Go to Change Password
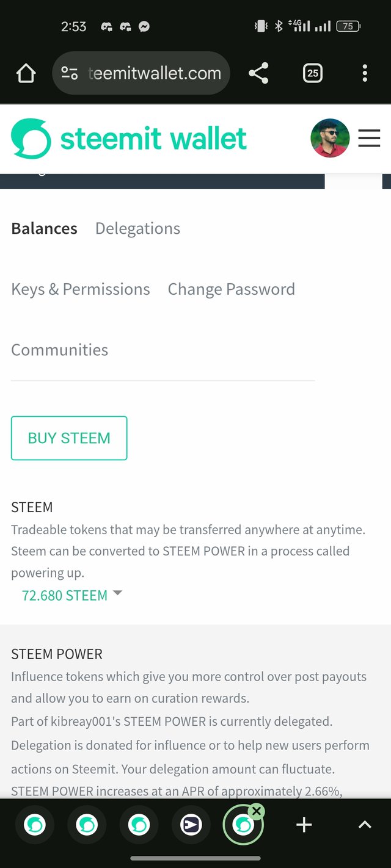The height and width of the screenshot is (868, 391). (232, 289)
